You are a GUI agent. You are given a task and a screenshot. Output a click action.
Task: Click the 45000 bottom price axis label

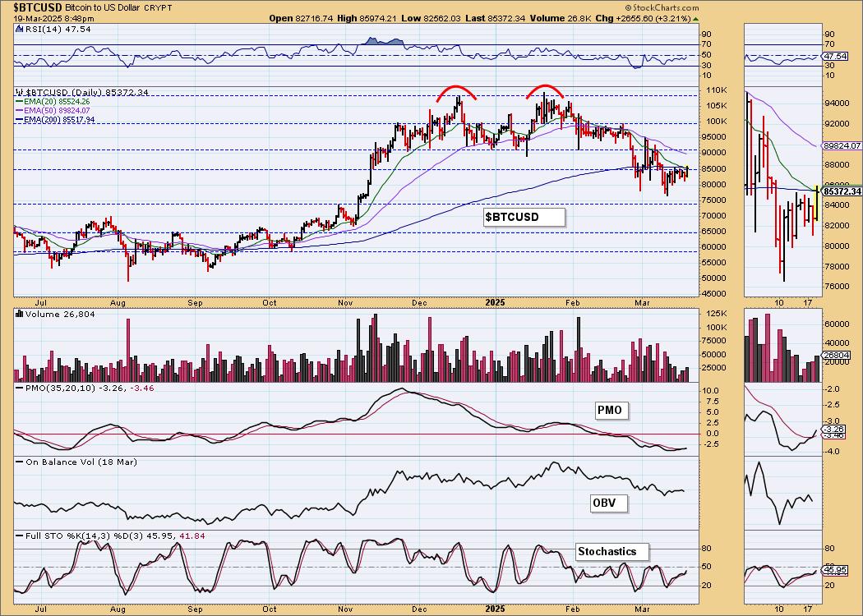pos(716,294)
